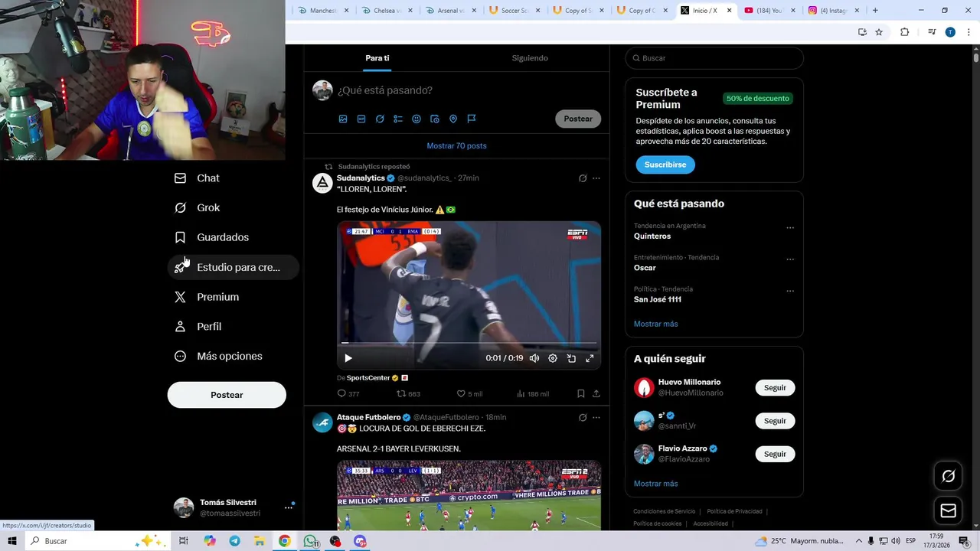Click Grok icon on Sudanalytics post
This screenshot has height=551, width=980.
583,178
